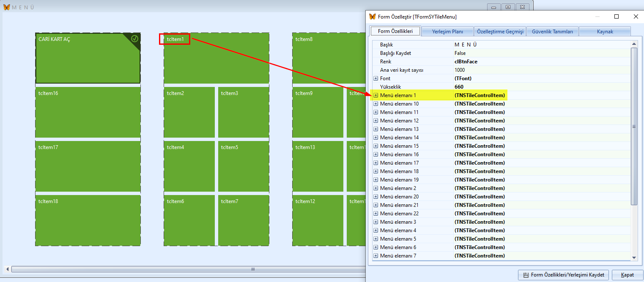Expand Menü elemanı 10 property
Image resolution: width=644 pixels, height=282 pixels.
pyautogui.click(x=375, y=104)
